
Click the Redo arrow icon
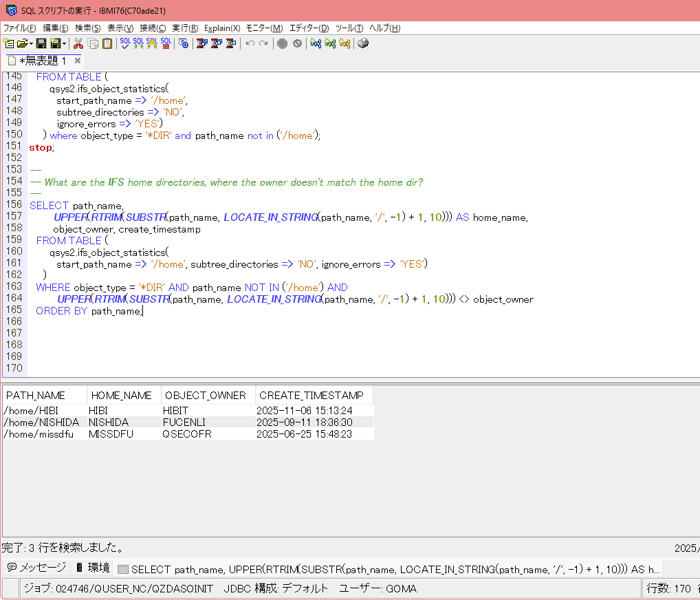pos(263,43)
